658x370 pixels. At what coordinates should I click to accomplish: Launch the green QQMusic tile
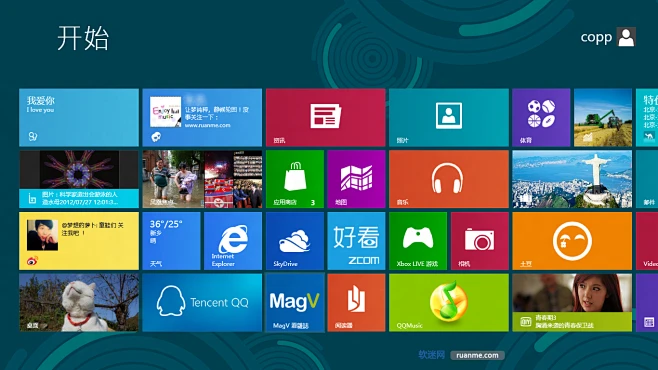point(449,302)
